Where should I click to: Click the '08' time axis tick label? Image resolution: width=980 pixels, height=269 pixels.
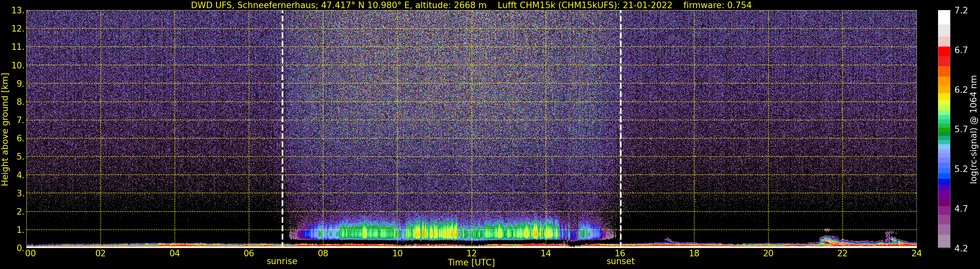tap(323, 253)
